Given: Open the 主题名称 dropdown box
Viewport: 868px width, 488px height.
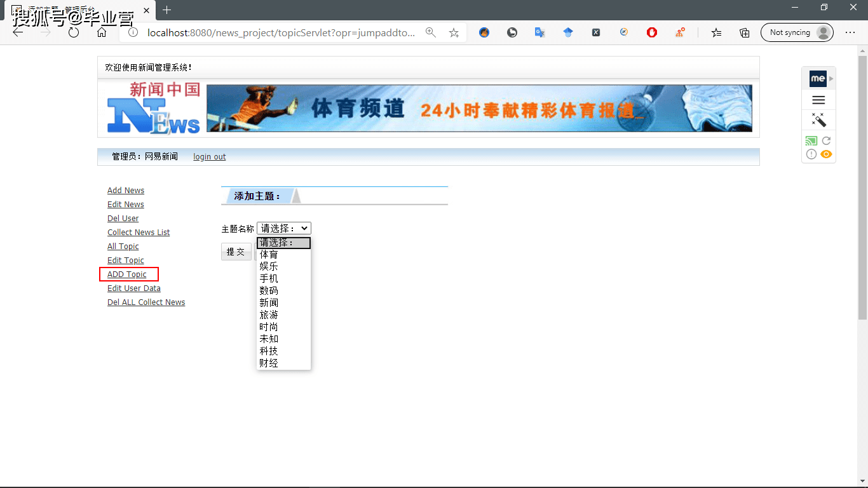Looking at the screenshot, I should pyautogui.click(x=284, y=228).
